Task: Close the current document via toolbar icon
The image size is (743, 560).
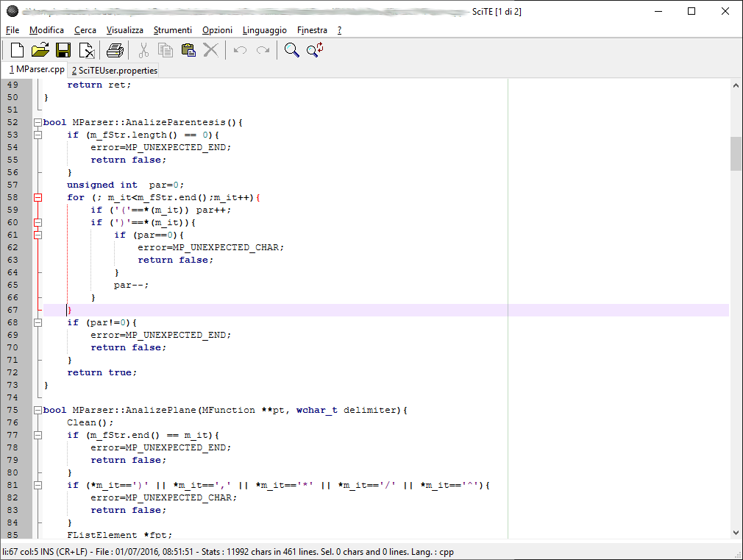Action: tap(87, 50)
